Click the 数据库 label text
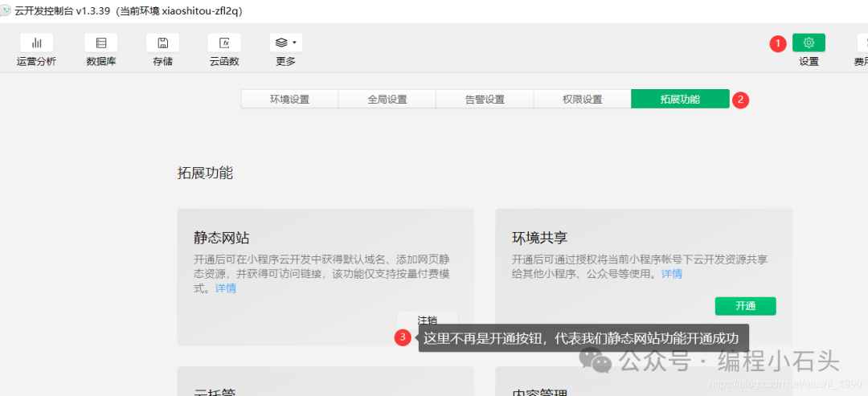This screenshot has height=396, width=868. (x=101, y=62)
